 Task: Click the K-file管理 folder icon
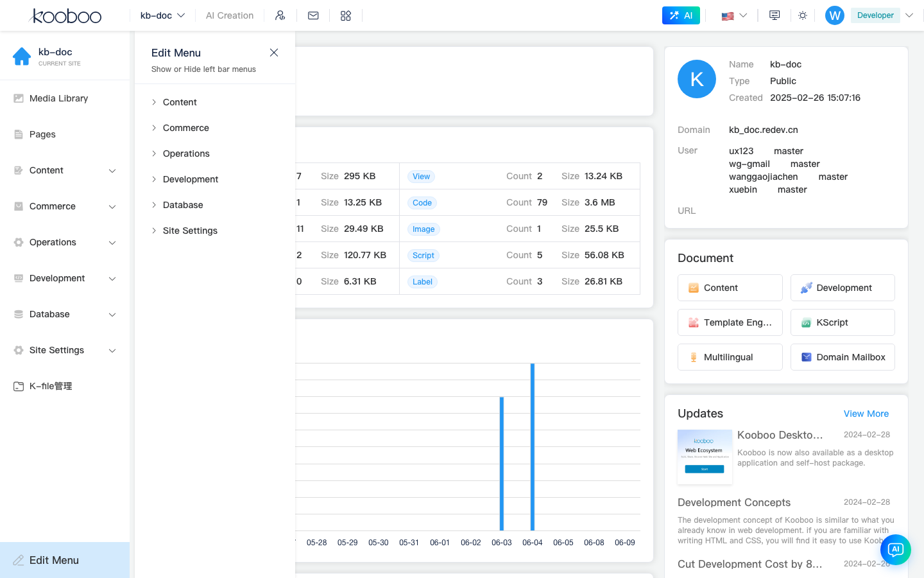[x=19, y=386]
